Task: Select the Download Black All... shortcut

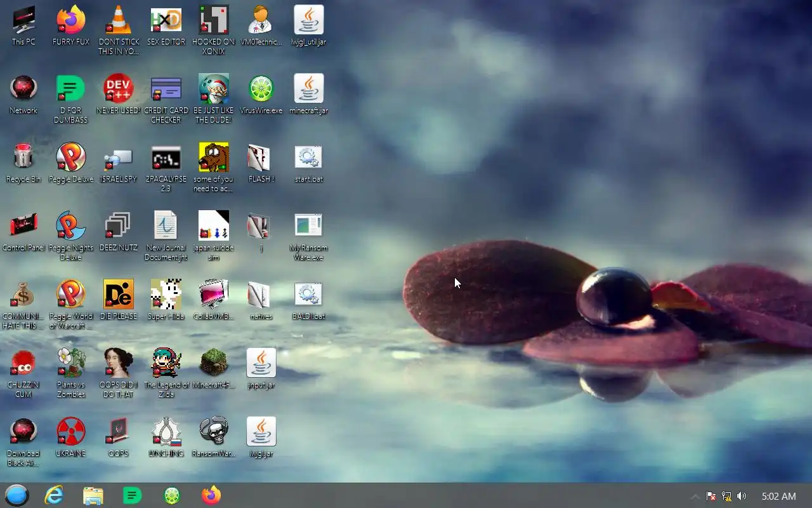Action: pos(23,442)
